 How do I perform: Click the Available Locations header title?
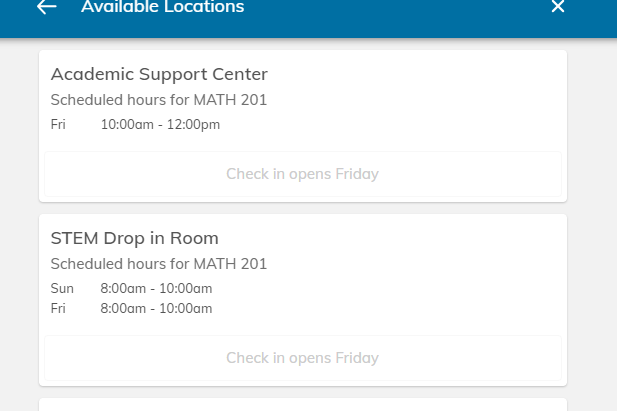pos(162,8)
